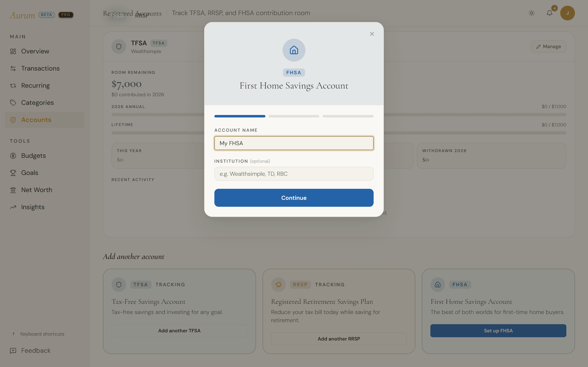This screenshot has height=367, width=588.
Task: Open the user avatar J profile
Action: coord(567,13)
